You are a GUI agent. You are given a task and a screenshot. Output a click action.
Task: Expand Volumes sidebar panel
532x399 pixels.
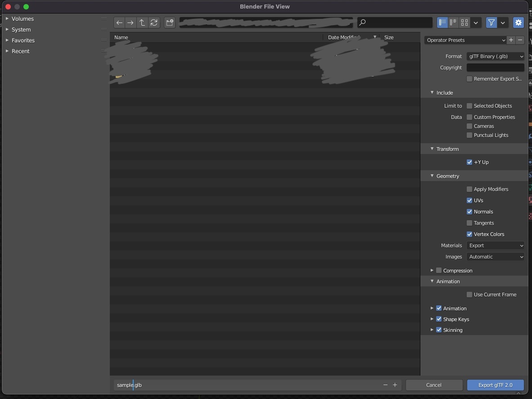(x=7, y=18)
